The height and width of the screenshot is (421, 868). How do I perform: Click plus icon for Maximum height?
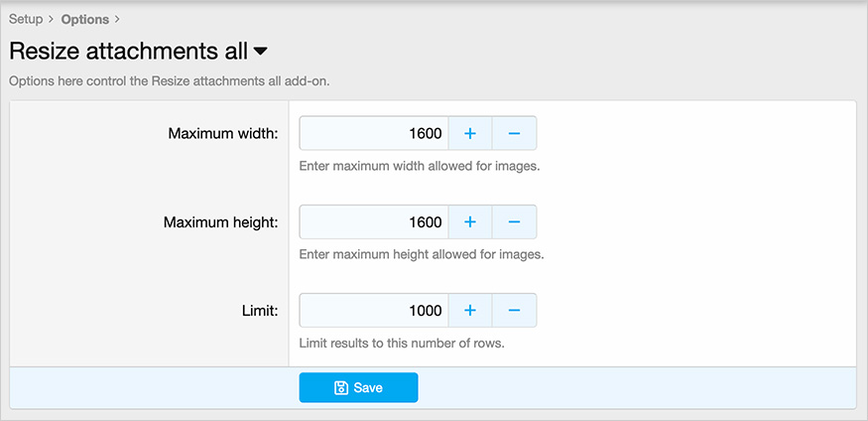[x=470, y=222]
